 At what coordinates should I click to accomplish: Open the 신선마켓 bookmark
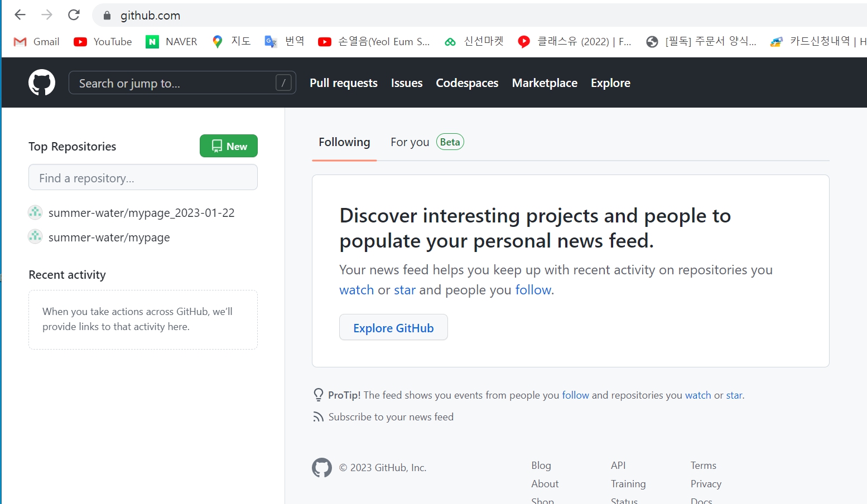point(474,42)
